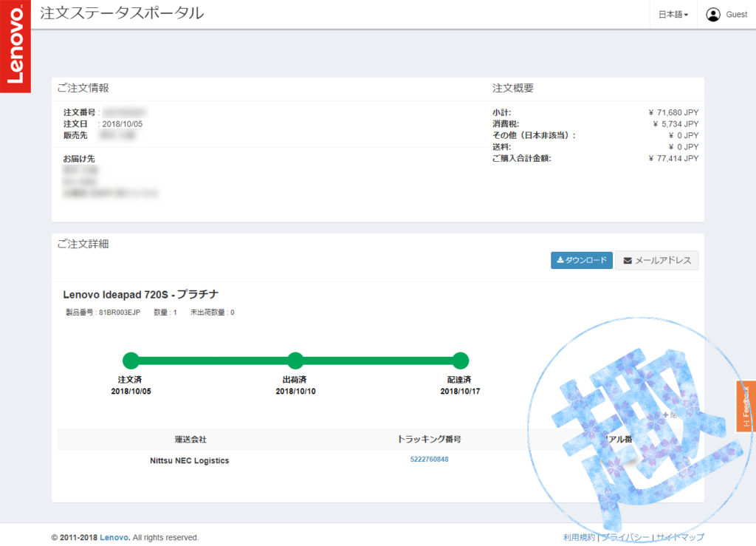Click the トラッキング番号 column header

pyautogui.click(x=429, y=439)
